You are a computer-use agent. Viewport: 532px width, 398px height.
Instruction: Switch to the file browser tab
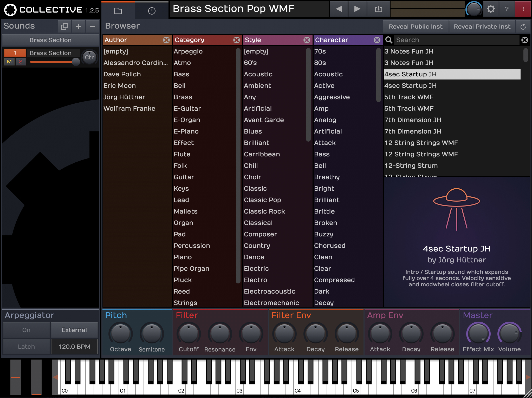[118, 11]
